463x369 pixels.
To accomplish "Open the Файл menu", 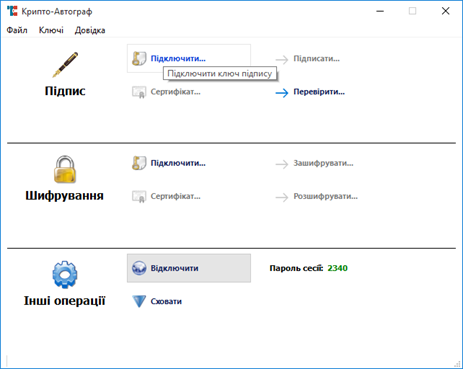I will pos(17,30).
